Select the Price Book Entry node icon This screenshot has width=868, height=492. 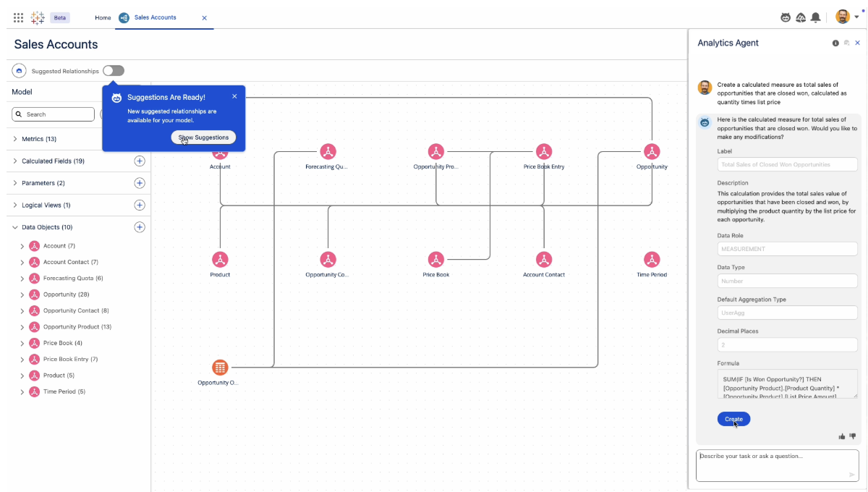pyautogui.click(x=544, y=152)
